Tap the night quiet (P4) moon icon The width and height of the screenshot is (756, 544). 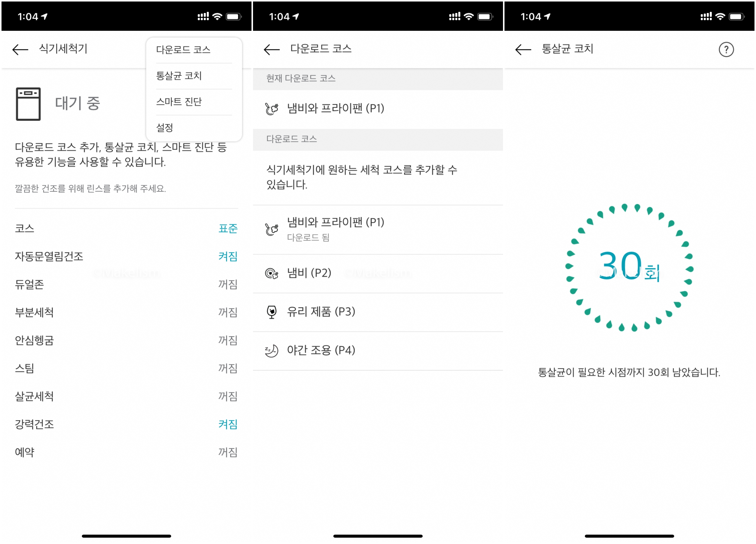click(271, 351)
